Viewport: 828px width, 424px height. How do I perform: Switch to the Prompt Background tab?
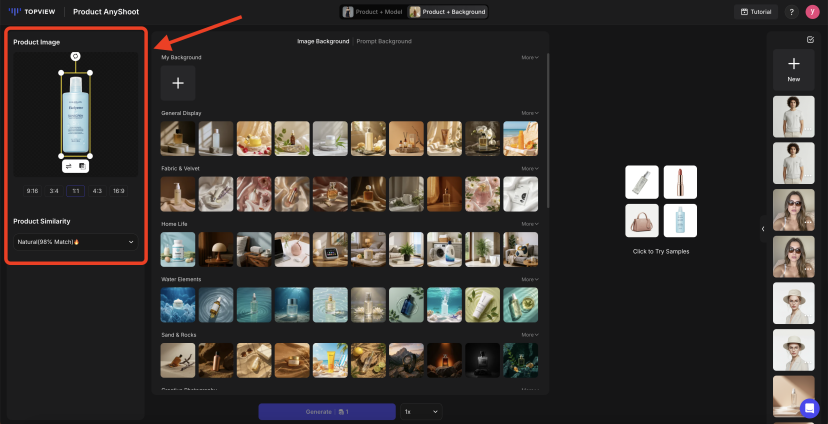click(384, 41)
